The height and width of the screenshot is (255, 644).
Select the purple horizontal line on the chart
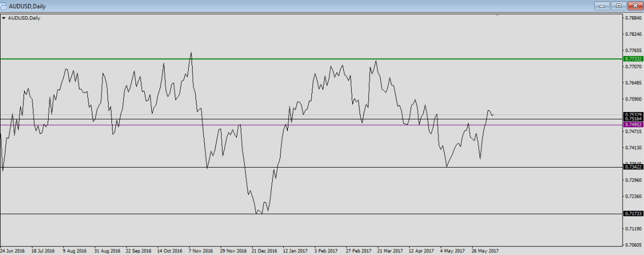(x=311, y=124)
